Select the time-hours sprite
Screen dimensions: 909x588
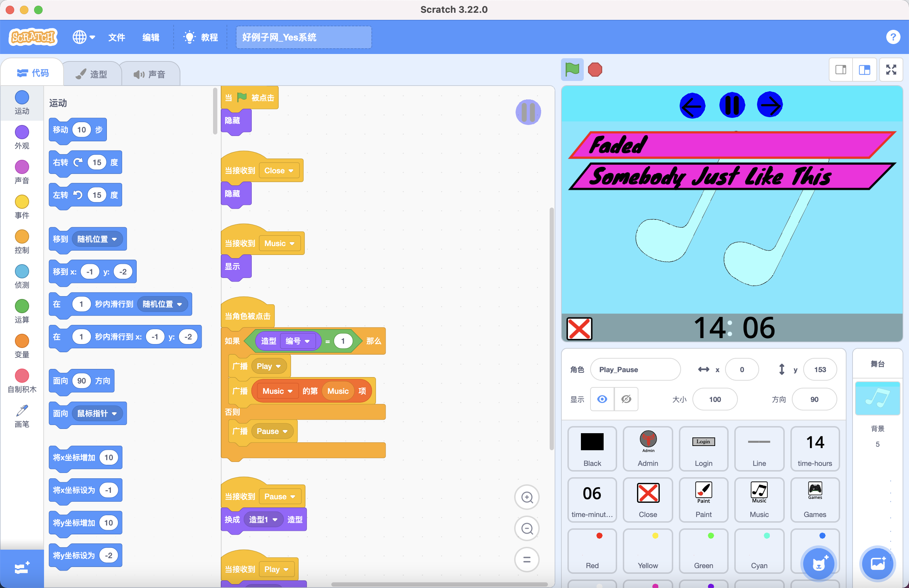(x=815, y=448)
